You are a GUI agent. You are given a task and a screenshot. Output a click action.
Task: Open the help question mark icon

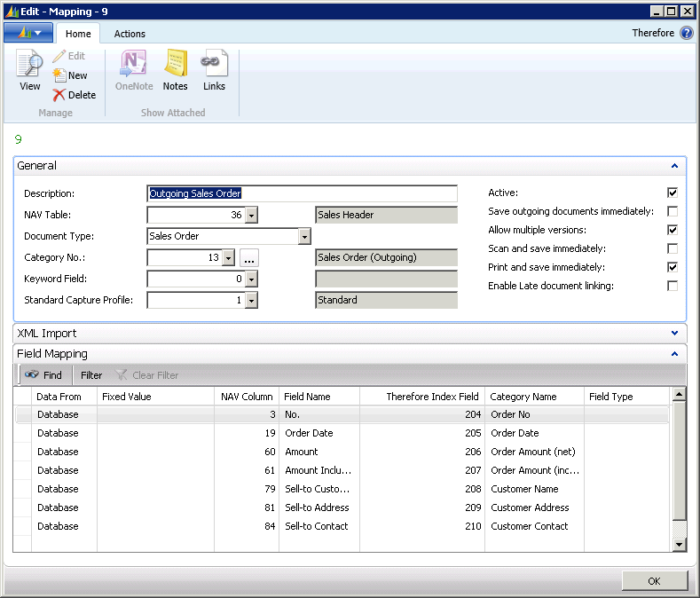point(687,34)
